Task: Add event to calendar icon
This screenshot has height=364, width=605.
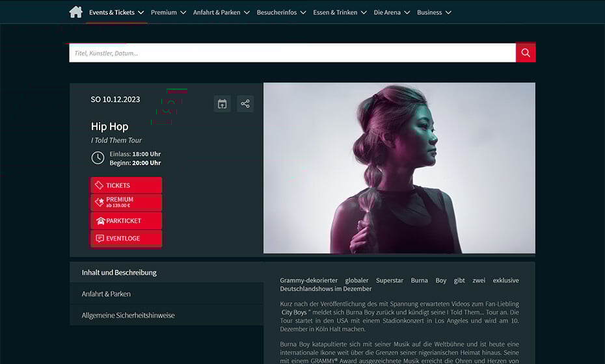Action: [x=222, y=104]
